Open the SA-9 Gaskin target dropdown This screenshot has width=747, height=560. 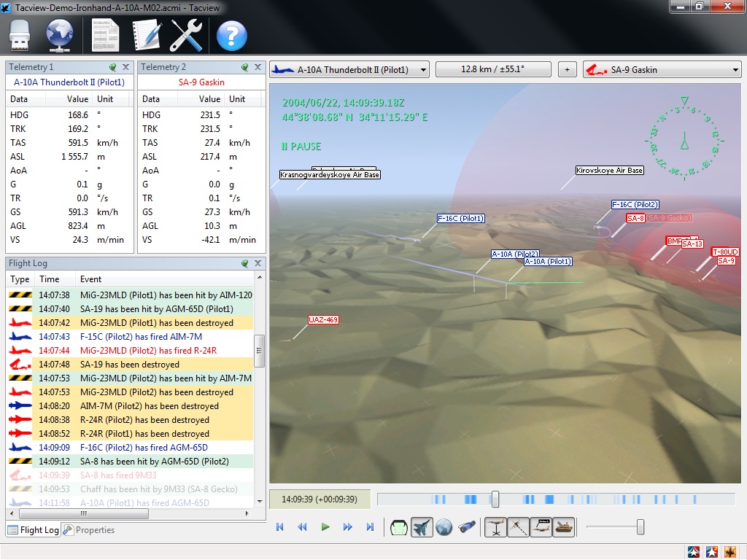pos(662,70)
